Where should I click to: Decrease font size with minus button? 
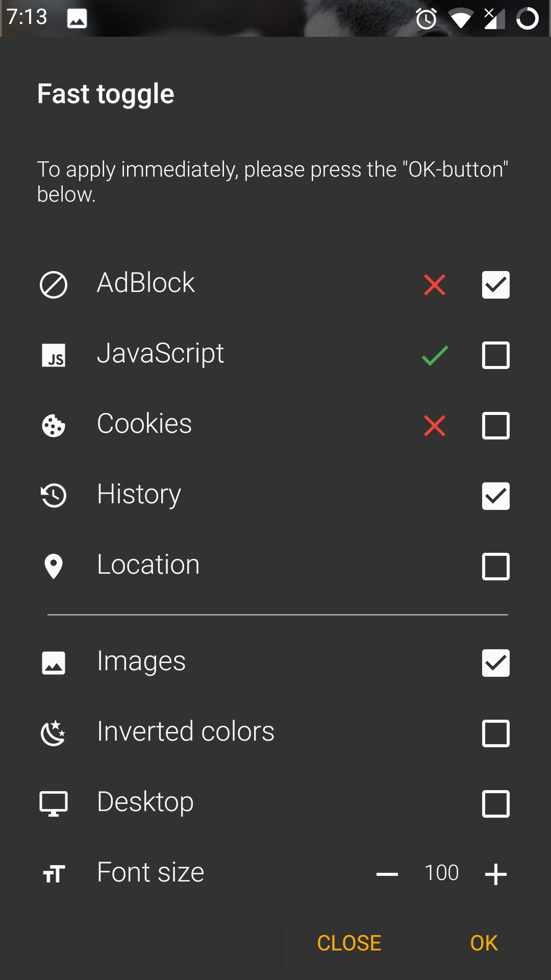[x=387, y=874]
